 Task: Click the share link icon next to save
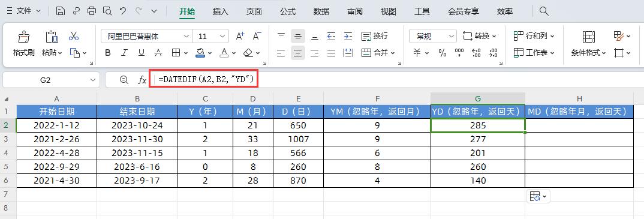point(76,11)
